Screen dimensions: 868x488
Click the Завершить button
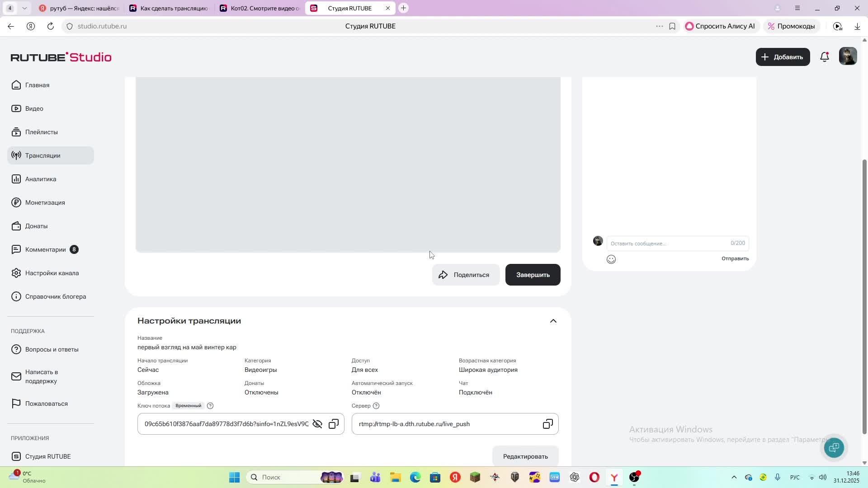pyautogui.click(x=533, y=275)
